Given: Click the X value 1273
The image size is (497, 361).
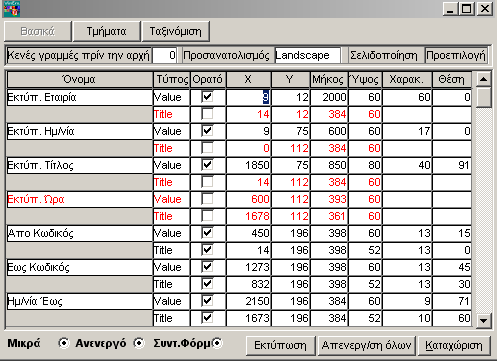Looking at the screenshot, I should (x=248, y=267).
